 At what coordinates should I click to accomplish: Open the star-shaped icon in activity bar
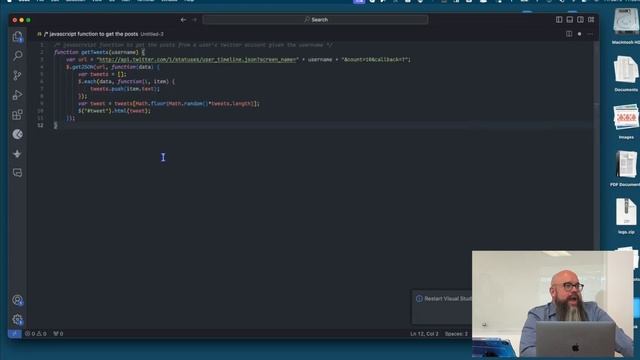click(x=17, y=153)
